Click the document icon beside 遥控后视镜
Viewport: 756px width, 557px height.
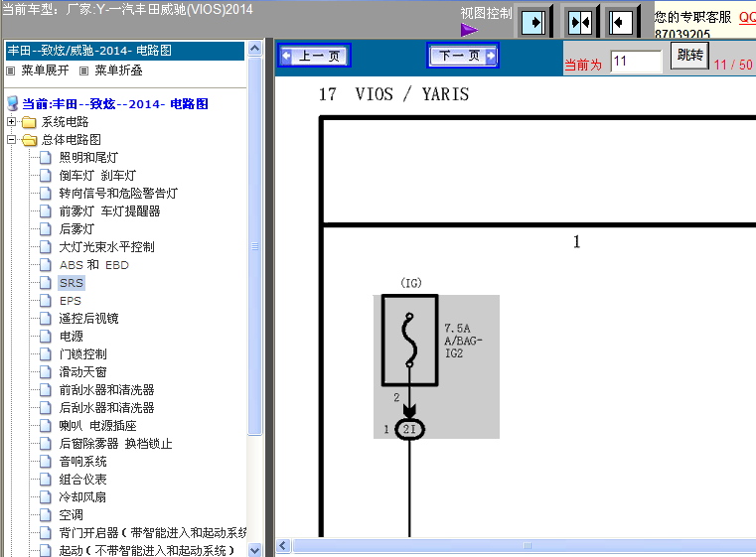coord(46,319)
